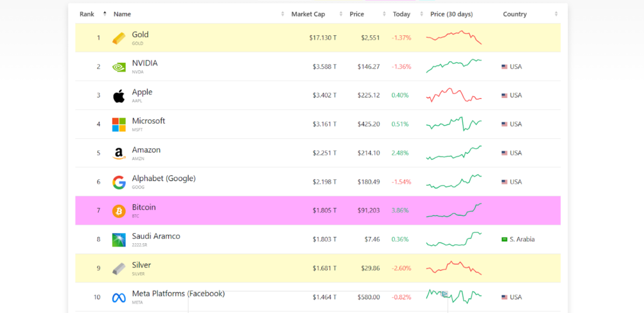
Task: Click the Country column header label
Action: click(514, 14)
